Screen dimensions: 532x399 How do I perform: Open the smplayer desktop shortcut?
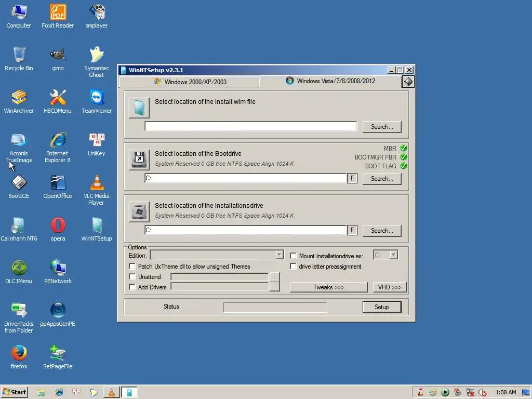(97, 16)
